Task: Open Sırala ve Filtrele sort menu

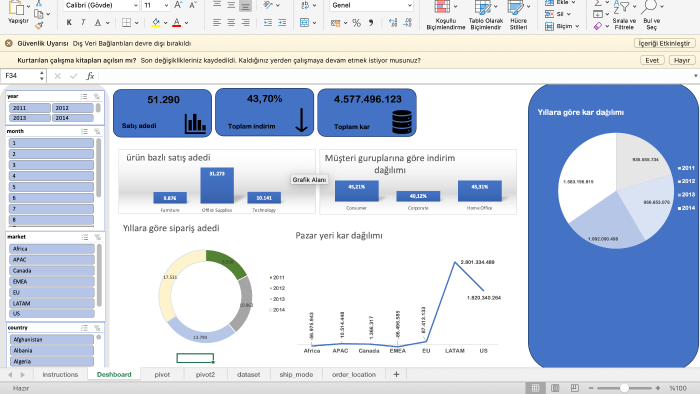Action: 624,16
